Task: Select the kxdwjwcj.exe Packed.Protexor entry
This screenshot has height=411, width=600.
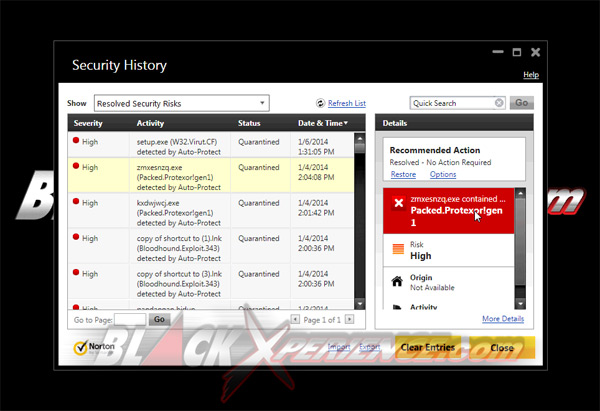Action: coord(211,211)
